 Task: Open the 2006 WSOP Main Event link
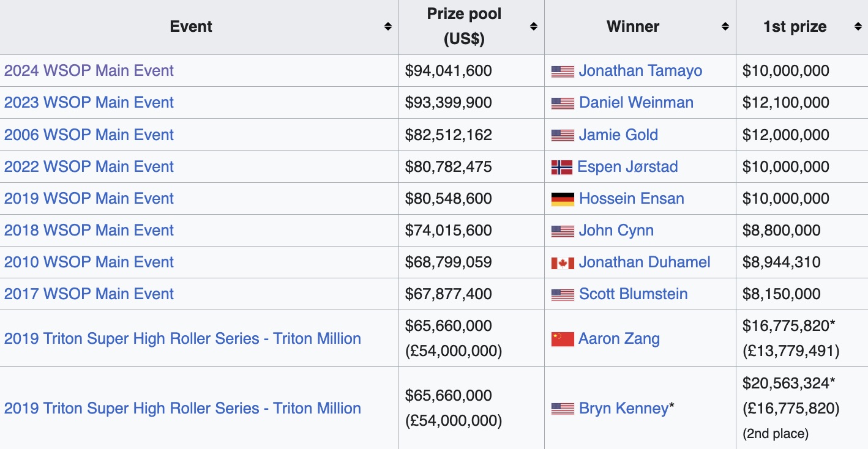click(x=89, y=135)
